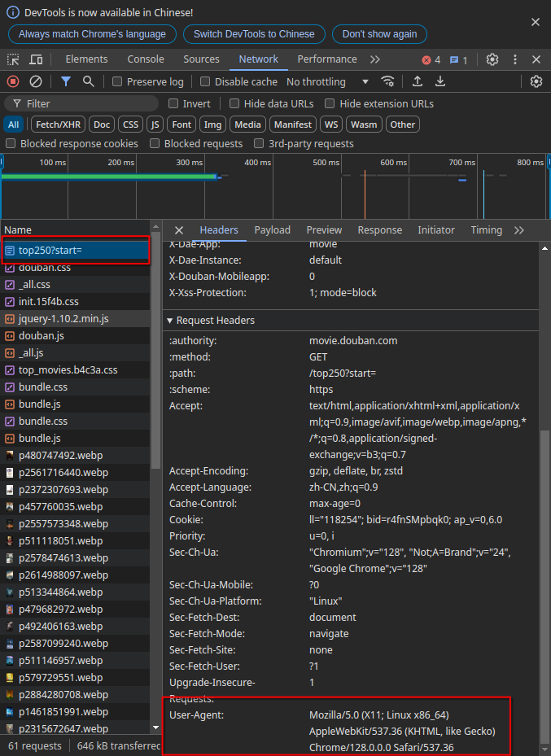This screenshot has height=756, width=551.
Task: Clear the network log
Action: (36, 81)
